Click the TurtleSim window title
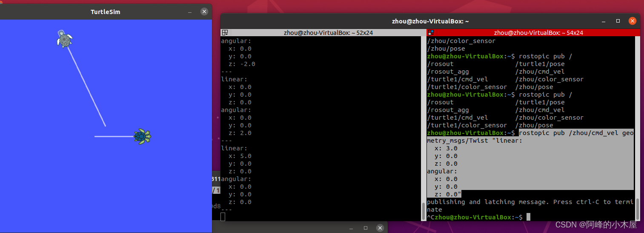This screenshot has height=233, width=644. pos(106,12)
